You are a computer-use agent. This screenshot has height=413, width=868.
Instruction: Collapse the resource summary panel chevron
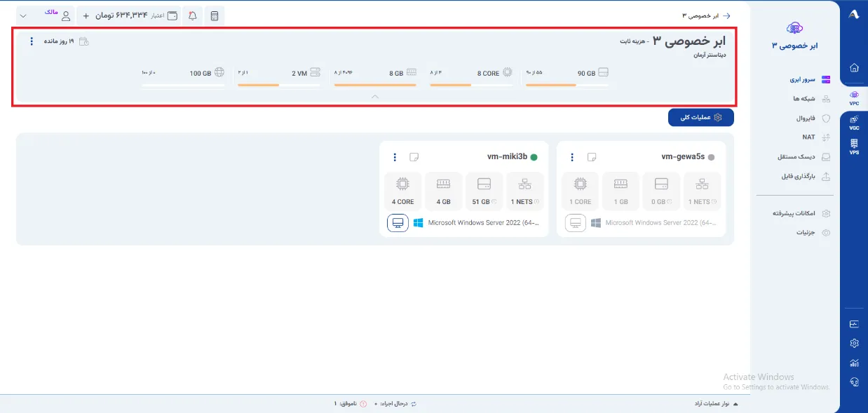375,97
